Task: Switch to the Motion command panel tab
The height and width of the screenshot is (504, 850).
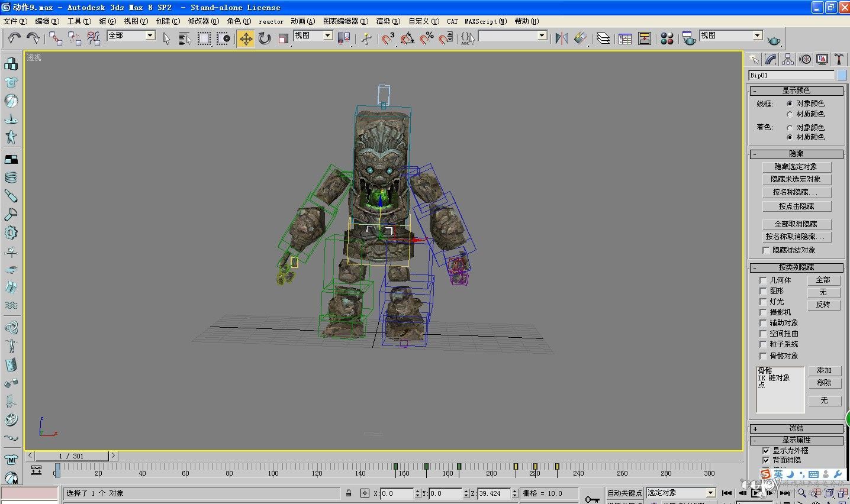Action: click(805, 59)
